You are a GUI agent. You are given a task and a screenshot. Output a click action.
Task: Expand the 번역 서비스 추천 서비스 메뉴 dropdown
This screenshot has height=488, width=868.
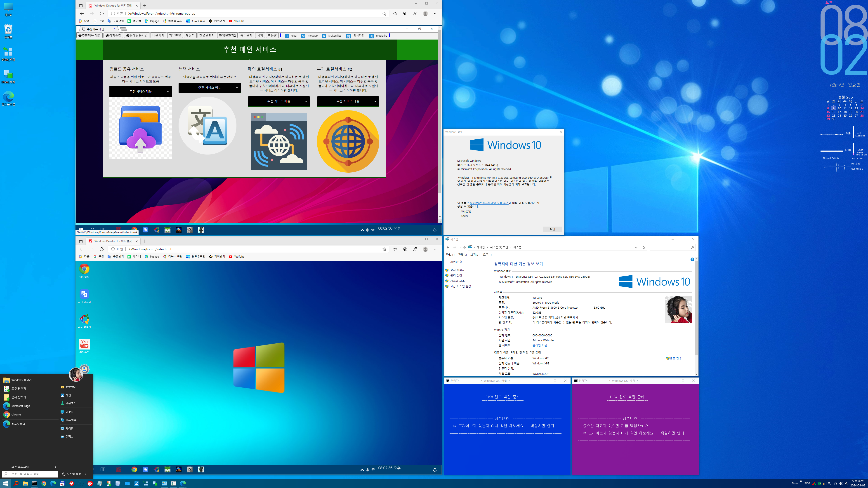click(210, 88)
